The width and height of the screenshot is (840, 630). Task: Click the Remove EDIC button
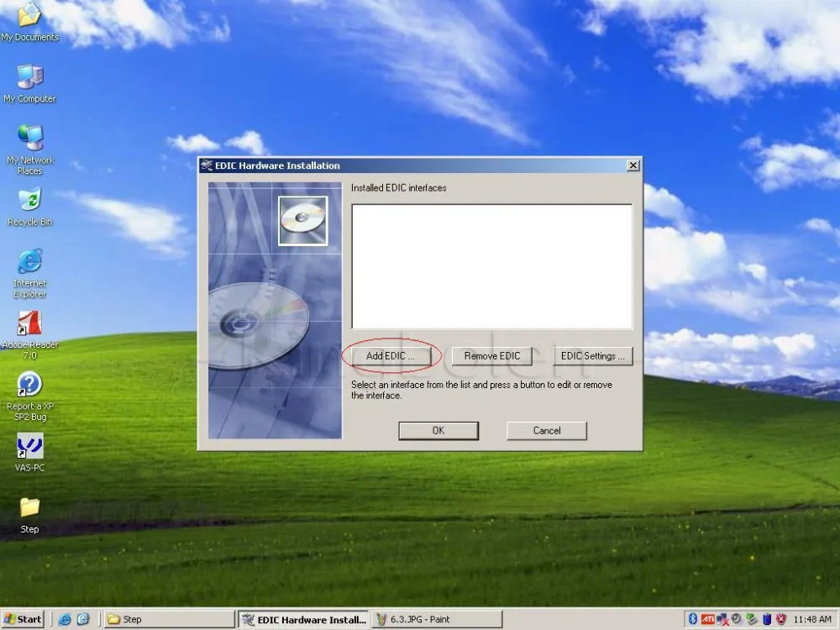click(x=491, y=355)
